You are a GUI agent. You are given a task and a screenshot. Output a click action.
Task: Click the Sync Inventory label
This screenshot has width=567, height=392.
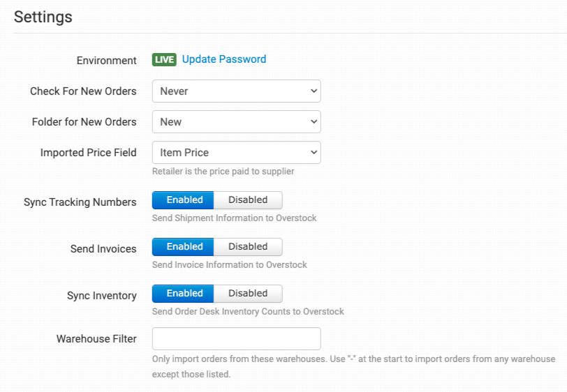[101, 296]
